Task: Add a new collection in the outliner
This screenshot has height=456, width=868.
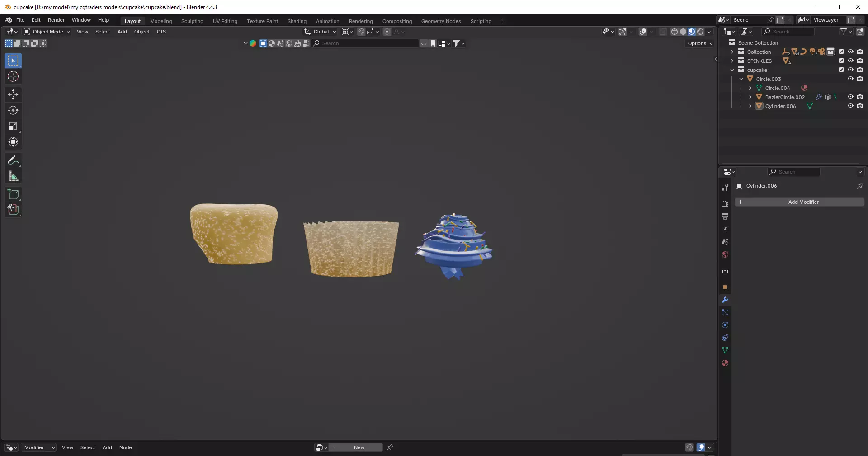Action: point(860,32)
